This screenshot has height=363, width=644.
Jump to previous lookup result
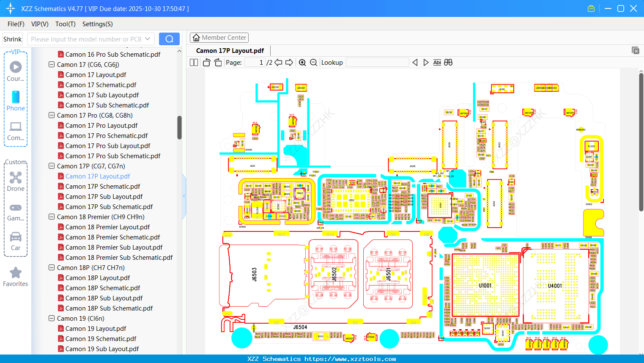coord(415,63)
